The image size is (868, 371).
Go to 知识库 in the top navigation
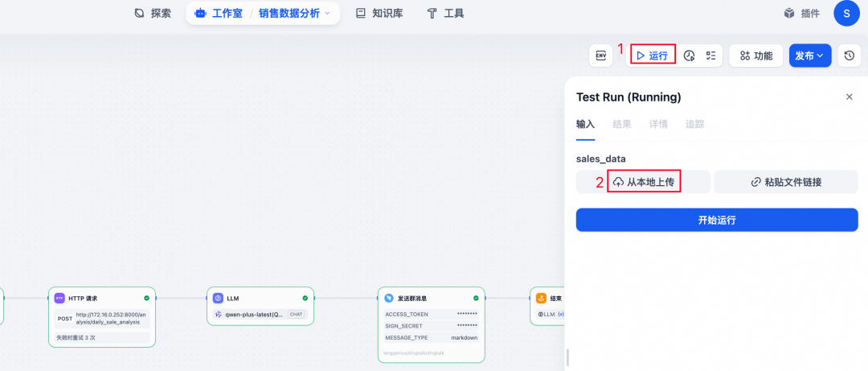click(x=379, y=14)
